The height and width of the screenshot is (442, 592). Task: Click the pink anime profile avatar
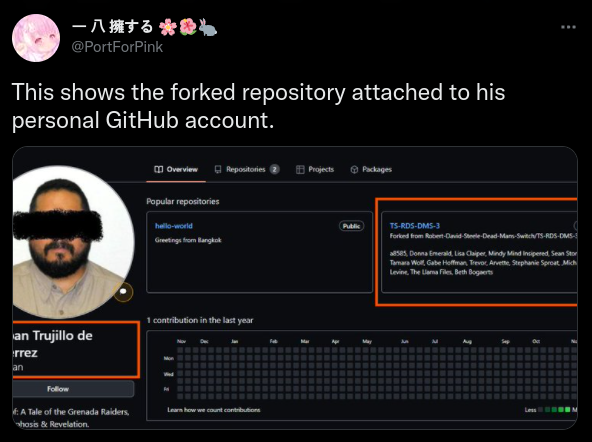36,38
